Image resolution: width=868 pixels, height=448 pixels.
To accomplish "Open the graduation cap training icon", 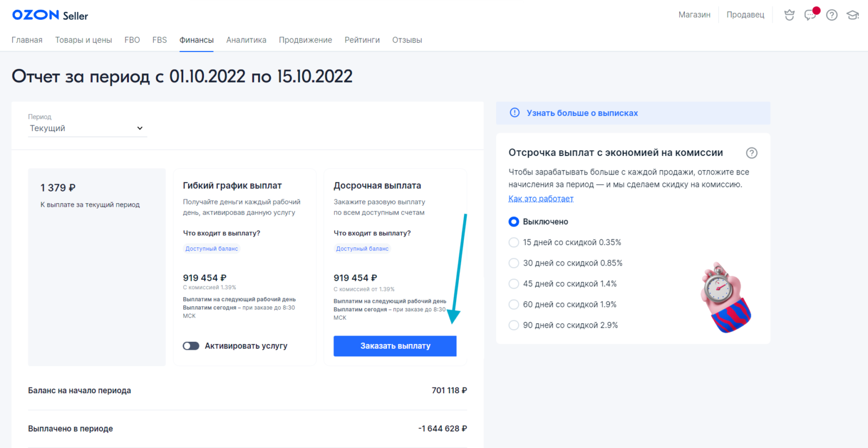I will click(852, 15).
